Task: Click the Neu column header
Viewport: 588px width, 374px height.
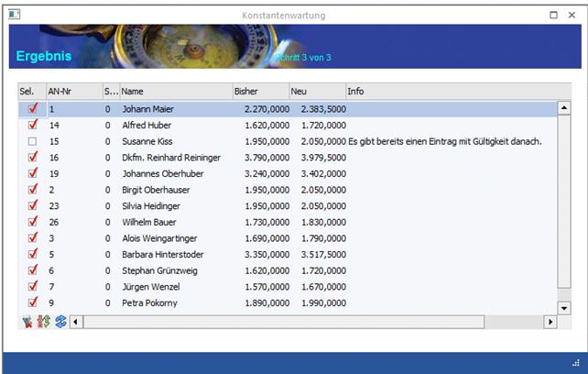Action: (x=316, y=92)
